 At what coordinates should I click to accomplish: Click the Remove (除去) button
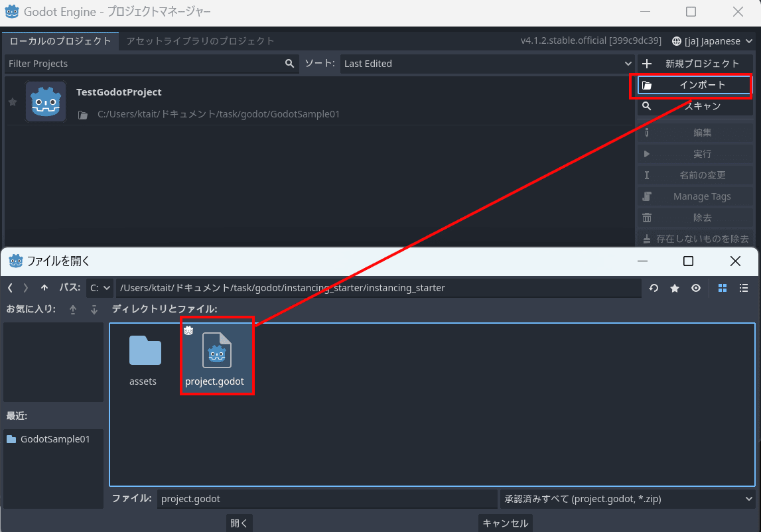click(x=694, y=218)
